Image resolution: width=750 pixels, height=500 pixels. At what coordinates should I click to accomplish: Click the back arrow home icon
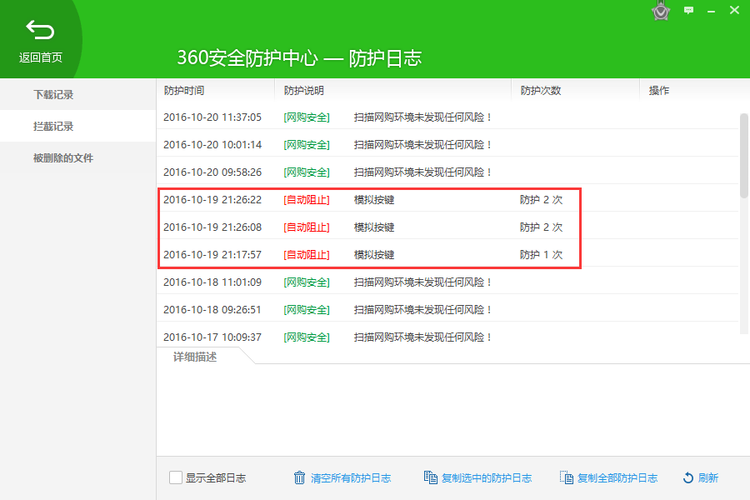(40, 30)
